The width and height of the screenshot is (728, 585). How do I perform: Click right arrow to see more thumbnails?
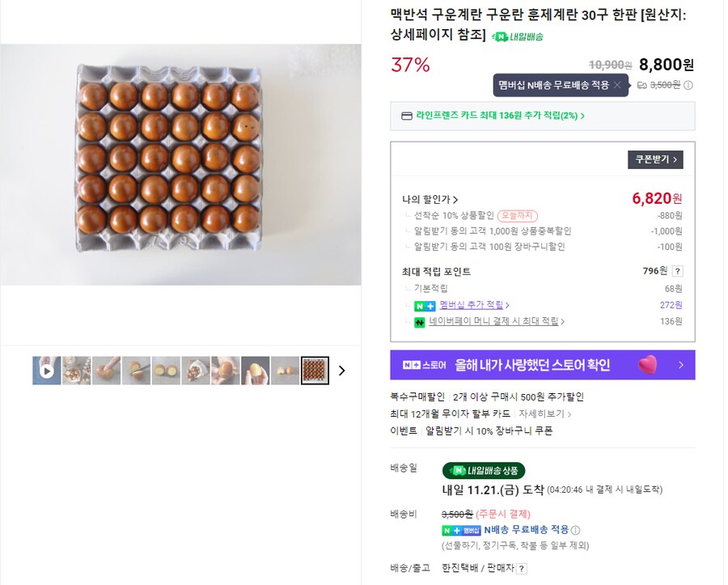point(341,370)
